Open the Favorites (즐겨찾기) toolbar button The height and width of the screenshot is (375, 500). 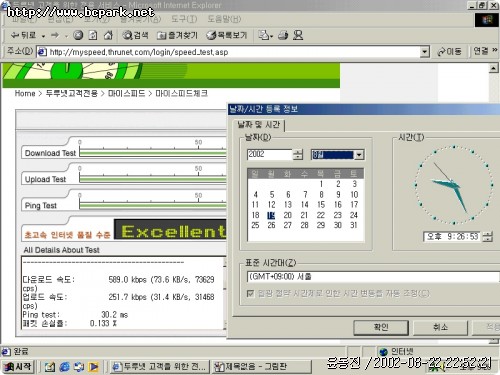coord(177,35)
